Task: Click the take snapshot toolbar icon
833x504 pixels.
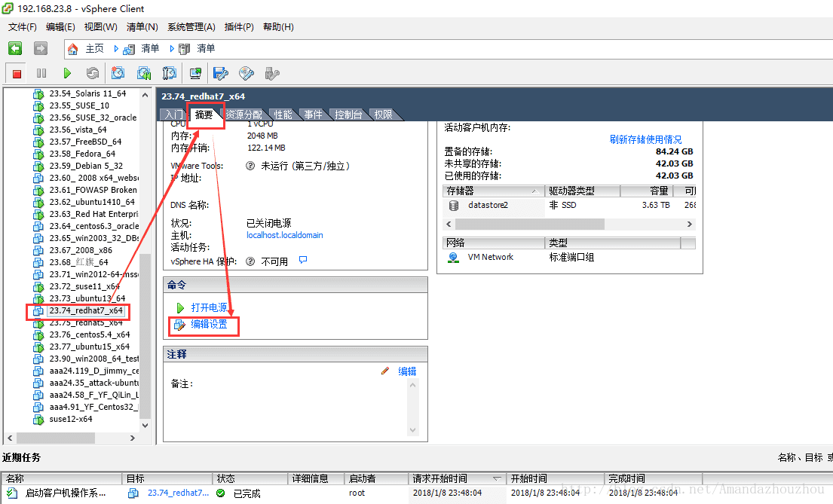Action: pos(118,73)
